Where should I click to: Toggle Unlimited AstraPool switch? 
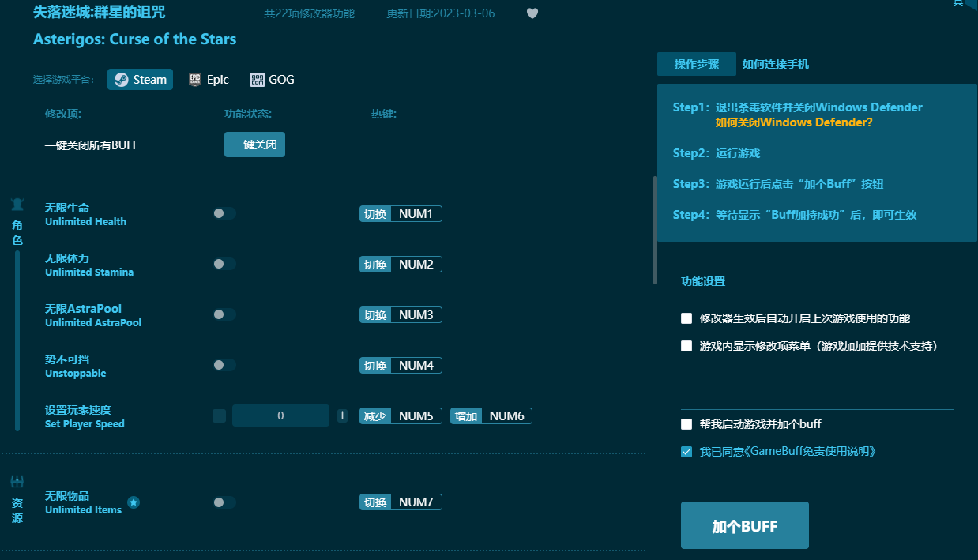[224, 314]
